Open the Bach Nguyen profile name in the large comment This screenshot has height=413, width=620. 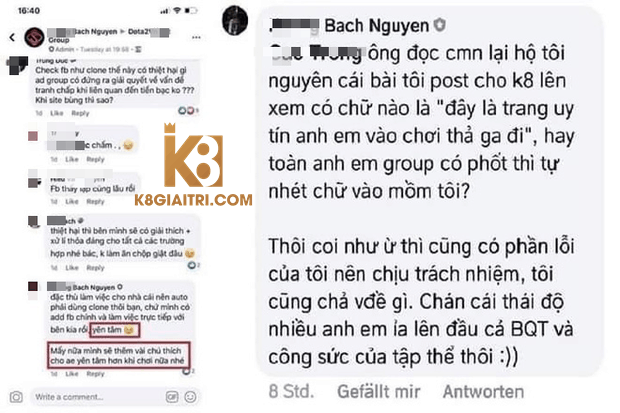click(376, 26)
